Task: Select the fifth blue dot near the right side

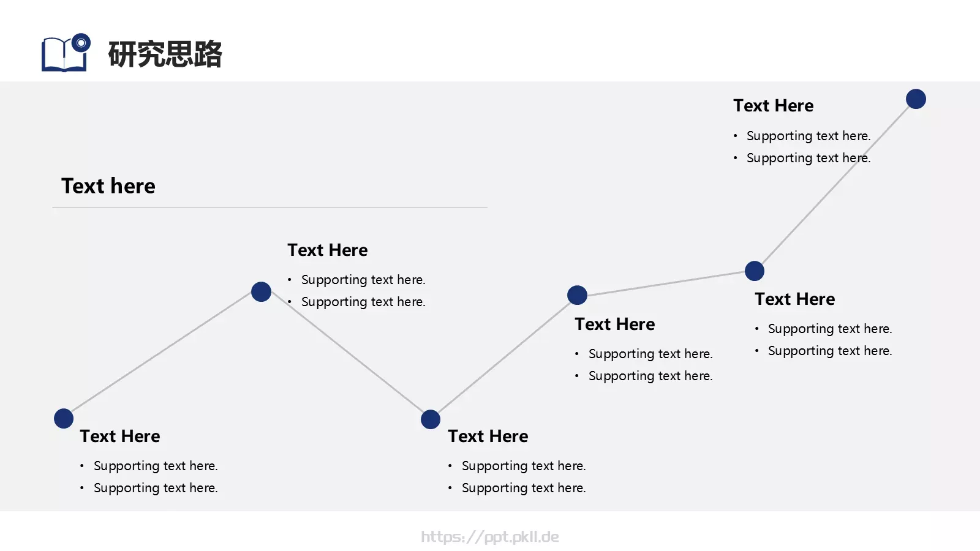Action: coord(755,271)
